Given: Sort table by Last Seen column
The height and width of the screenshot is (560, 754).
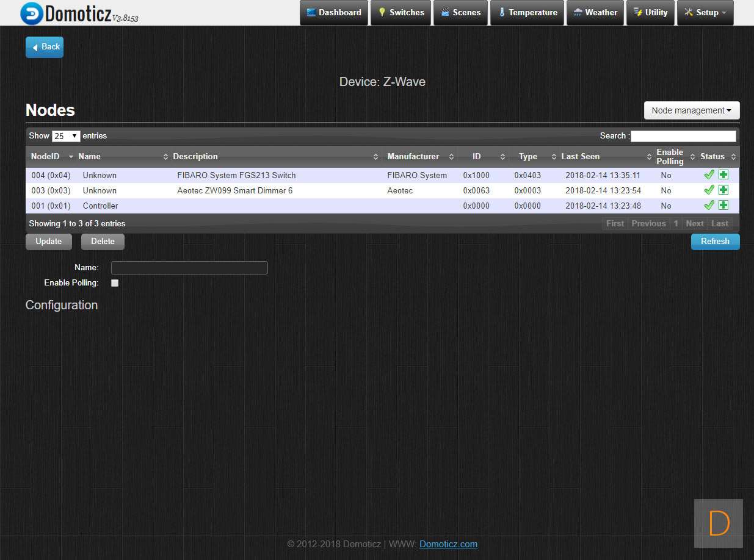Looking at the screenshot, I should pos(580,157).
